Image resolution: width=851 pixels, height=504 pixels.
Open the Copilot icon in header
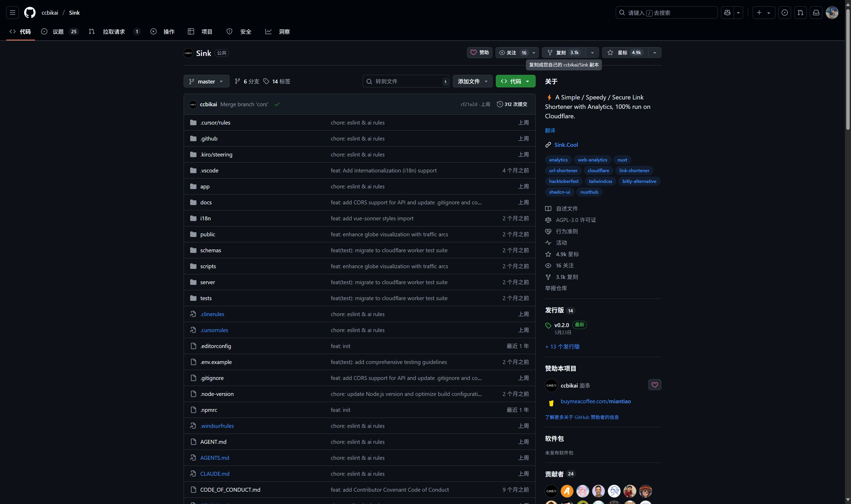click(727, 13)
